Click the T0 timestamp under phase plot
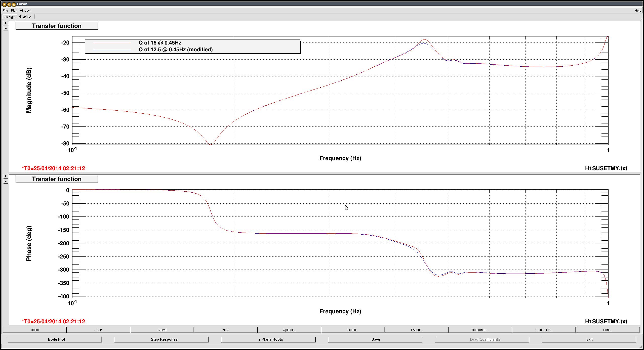 (54, 321)
